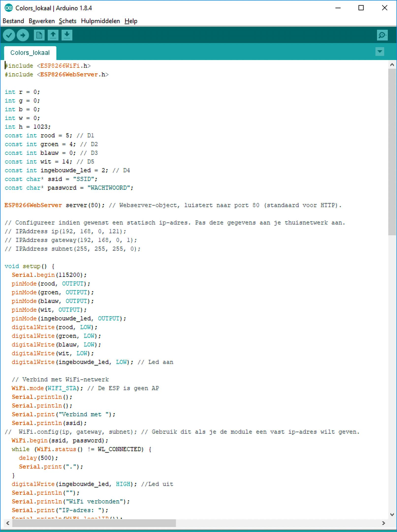Open the tab options dropdown arrow
397x532 pixels.
[380, 52]
